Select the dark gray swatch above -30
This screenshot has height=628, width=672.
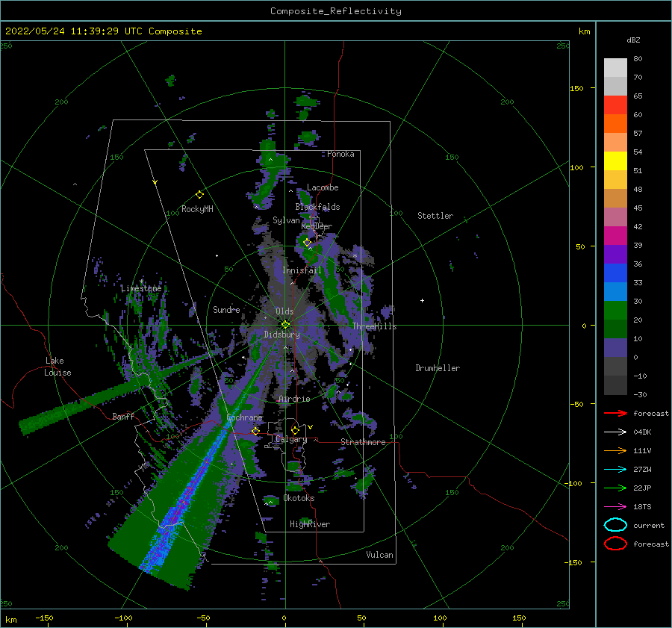(x=615, y=385)
